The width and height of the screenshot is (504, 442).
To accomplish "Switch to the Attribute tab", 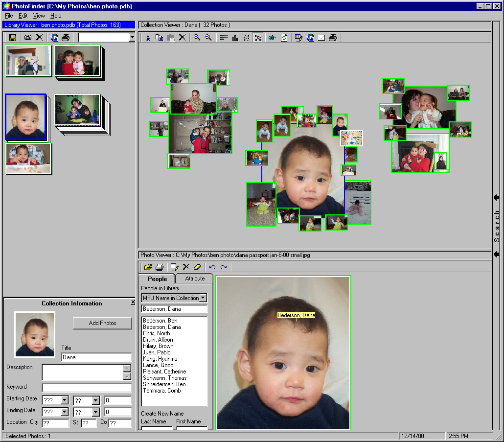I will point(195,279).
